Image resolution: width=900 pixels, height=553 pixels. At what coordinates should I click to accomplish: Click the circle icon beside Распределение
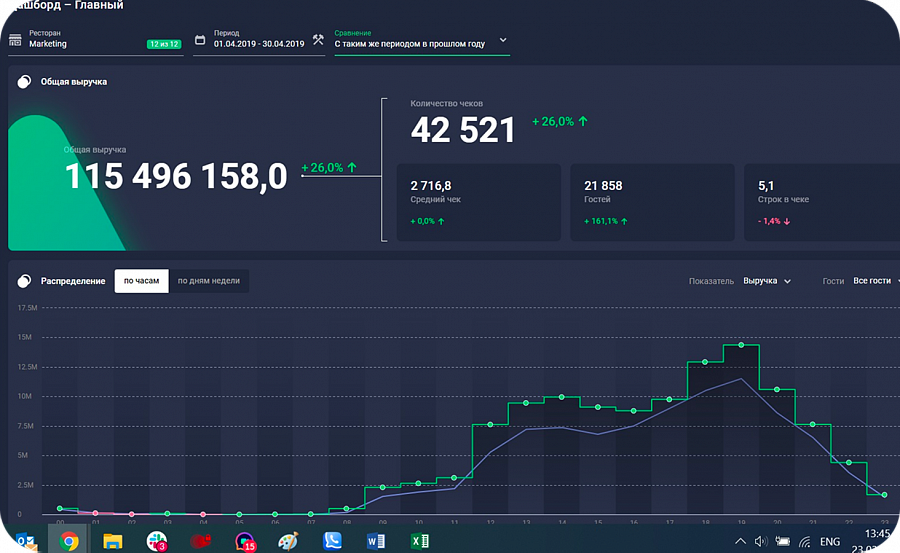[24, 281]
